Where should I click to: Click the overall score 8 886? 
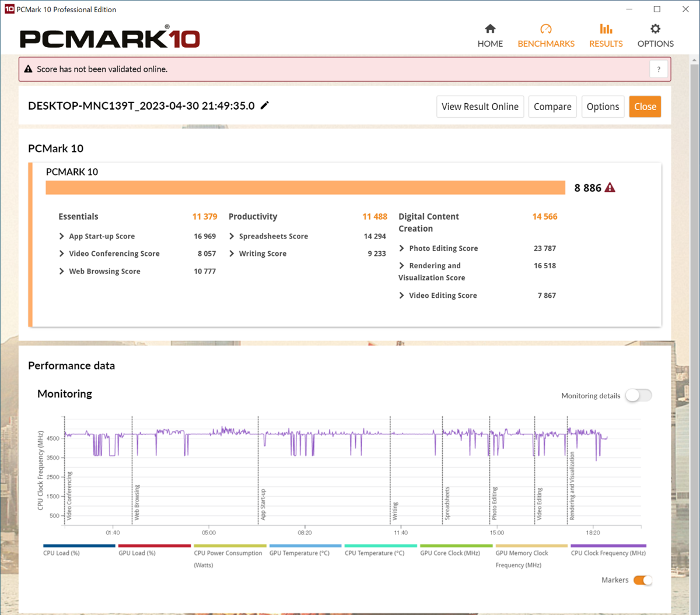(587, 188)
